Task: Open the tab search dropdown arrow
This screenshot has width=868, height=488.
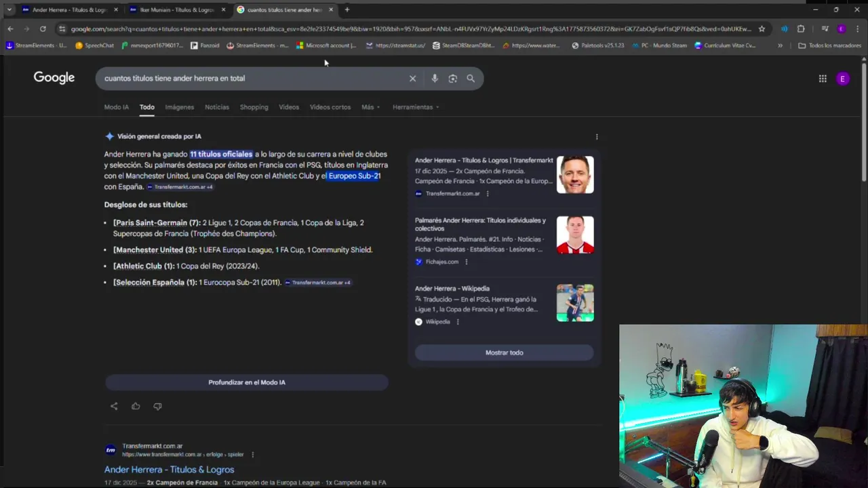Action: coord(8,9)
